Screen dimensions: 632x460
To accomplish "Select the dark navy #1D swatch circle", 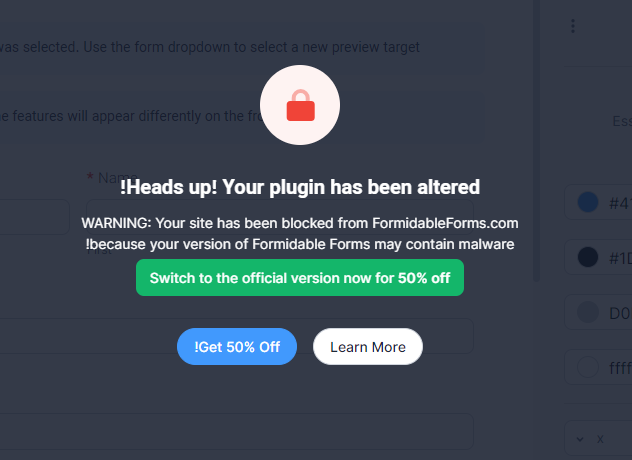I will (588, 258).
